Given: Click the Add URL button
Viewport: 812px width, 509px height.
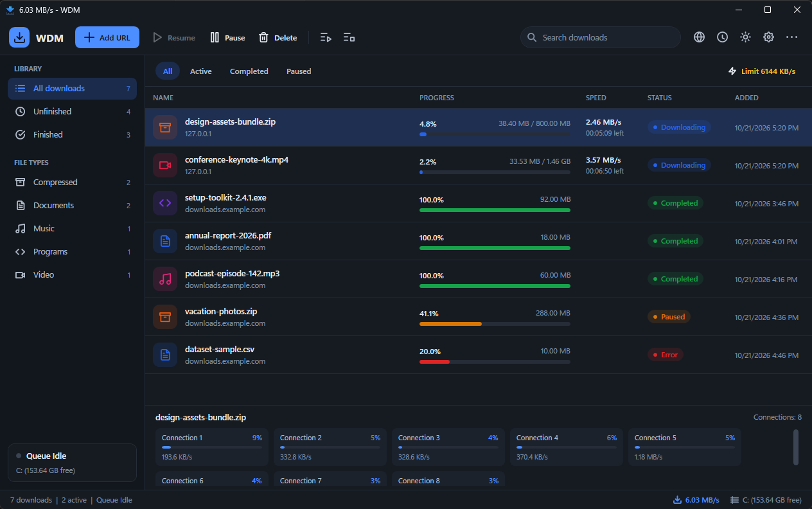Looking at the screenshot, I should [107, 37].
